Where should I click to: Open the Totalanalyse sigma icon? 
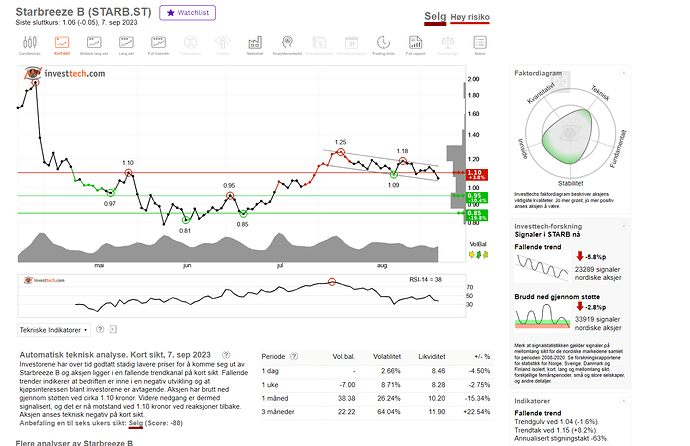(190, 45)
